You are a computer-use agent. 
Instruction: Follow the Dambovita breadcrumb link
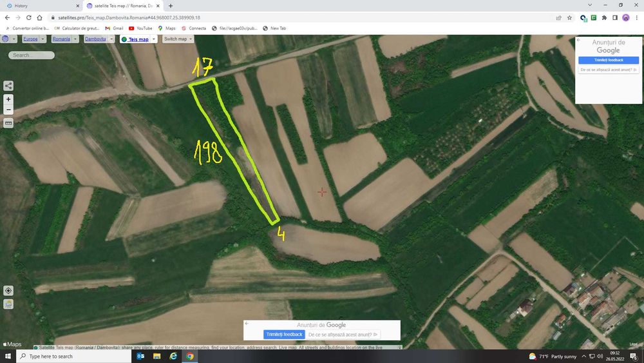95,39
